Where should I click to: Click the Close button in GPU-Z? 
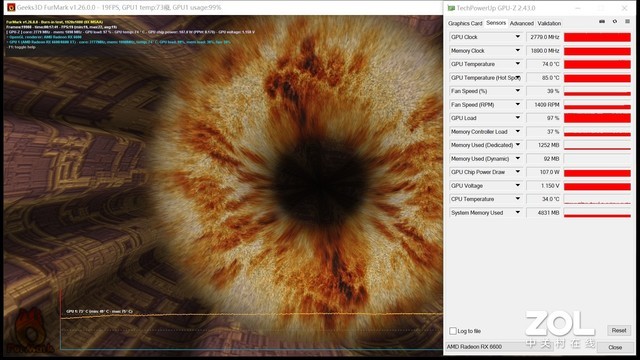(x=615, y=347)
